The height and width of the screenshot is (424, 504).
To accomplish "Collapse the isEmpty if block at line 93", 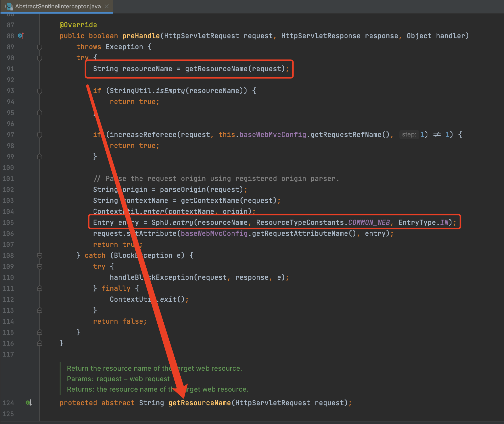I will point(40,91).
